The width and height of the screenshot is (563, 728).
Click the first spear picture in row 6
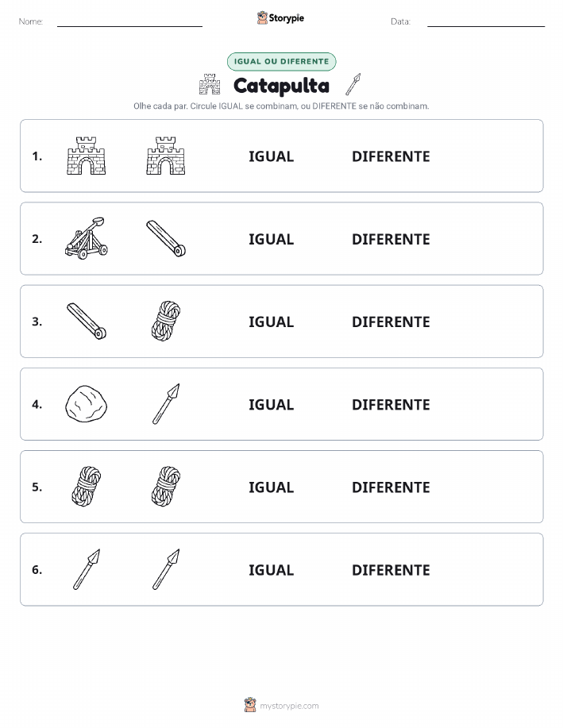pyautogui.click(x=87, y=569)
